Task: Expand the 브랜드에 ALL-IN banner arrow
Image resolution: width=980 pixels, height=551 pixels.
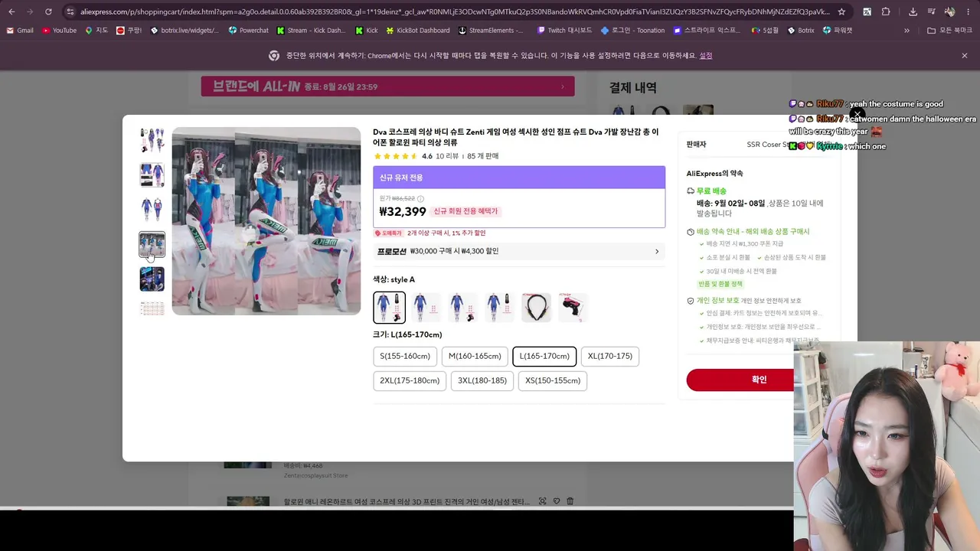Action: point(563,86)
